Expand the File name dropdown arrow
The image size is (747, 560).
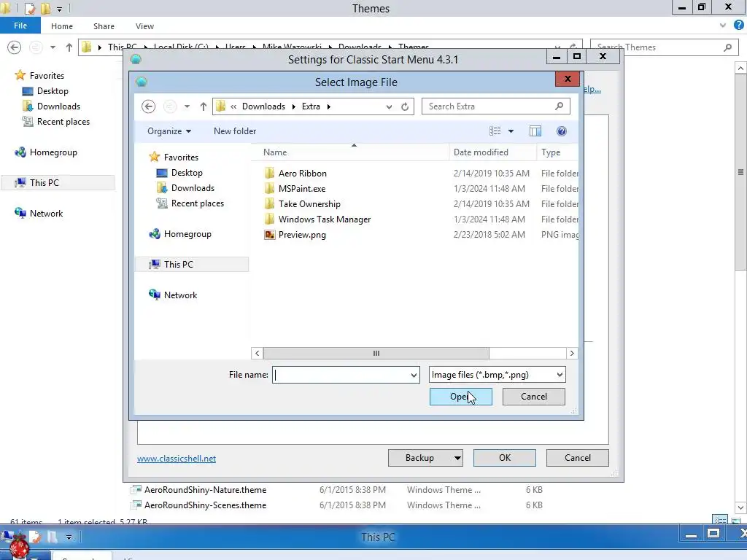[414, 375]
